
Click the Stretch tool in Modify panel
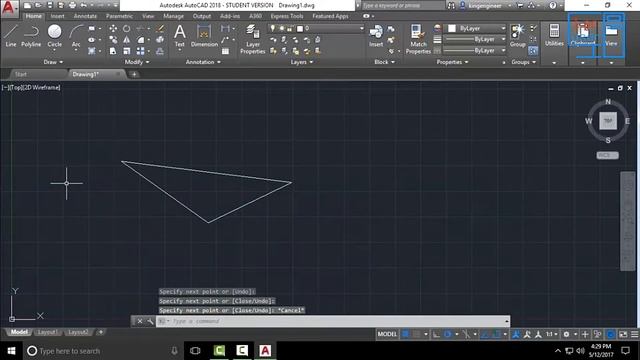click(113, 51)
